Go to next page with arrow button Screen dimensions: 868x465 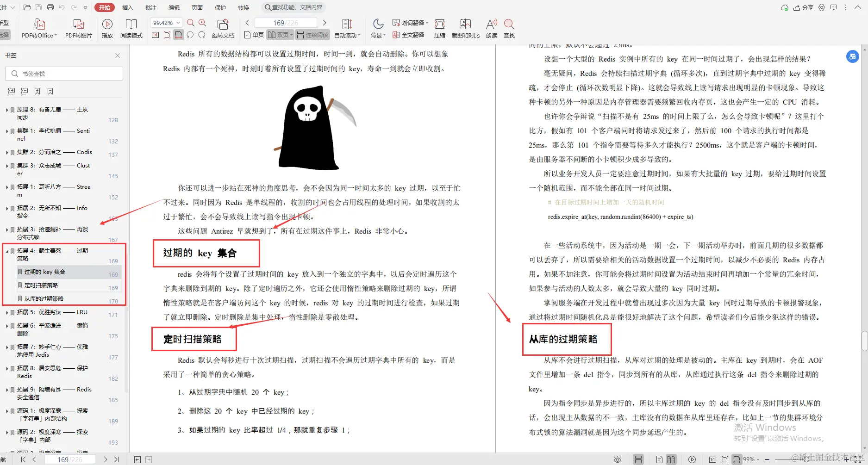pos(325,22)
